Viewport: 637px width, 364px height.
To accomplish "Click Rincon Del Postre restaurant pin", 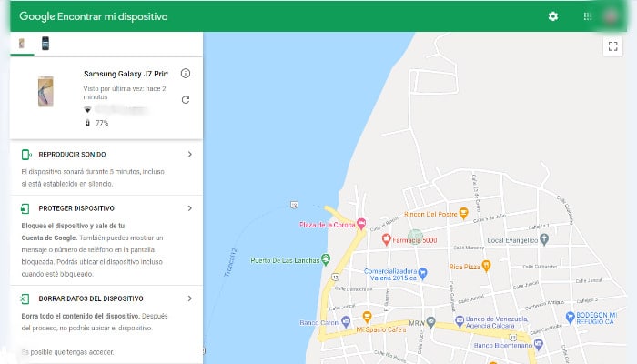I will point(463,213).
